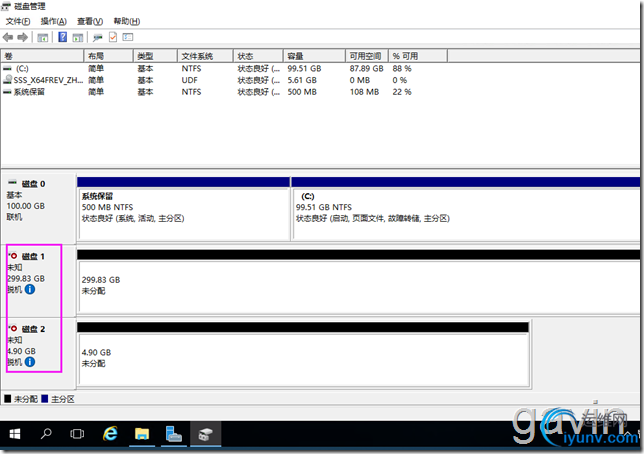Open the 帮助(H) menu
Image resolution: width=644 pixels, height=454 pixels.
[127, 21]
